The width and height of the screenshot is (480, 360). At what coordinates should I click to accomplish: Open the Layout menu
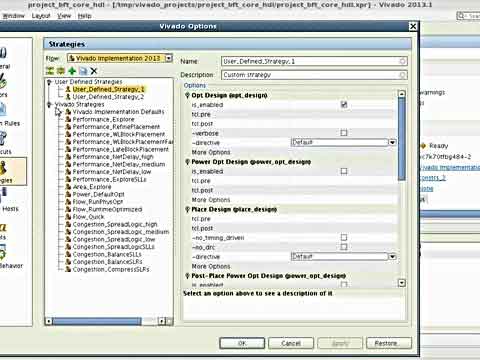click(41, 16)
